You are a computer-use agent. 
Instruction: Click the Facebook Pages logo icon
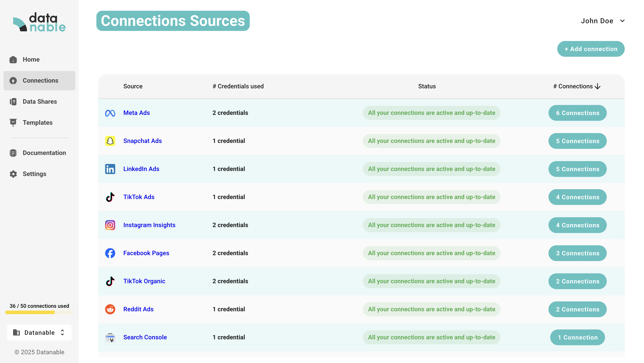[x=110, y=253]
